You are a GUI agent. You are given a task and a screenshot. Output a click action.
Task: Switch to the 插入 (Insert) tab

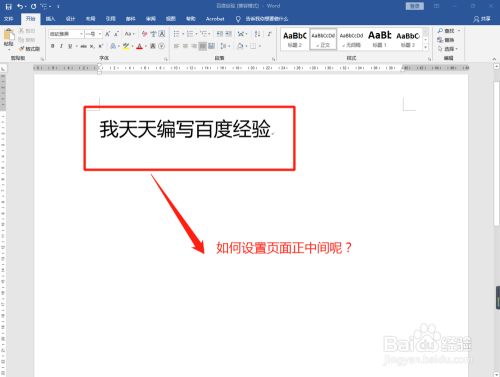click(50, 19)
